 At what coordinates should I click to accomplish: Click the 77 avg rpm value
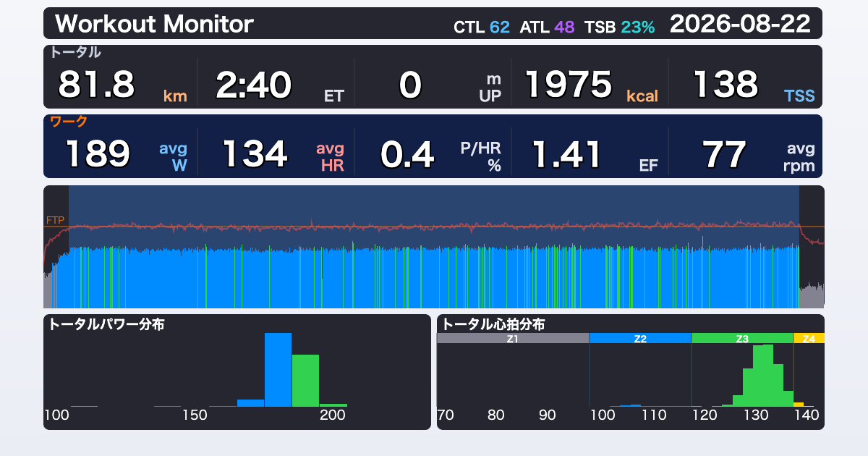coord(758,153)
